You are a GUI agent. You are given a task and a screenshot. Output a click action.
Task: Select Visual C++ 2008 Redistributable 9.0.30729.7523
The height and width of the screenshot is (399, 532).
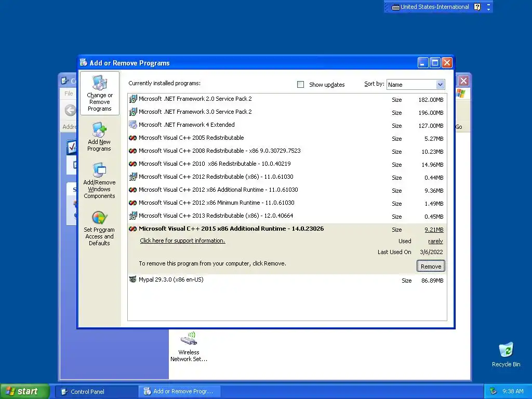point(287,151)
